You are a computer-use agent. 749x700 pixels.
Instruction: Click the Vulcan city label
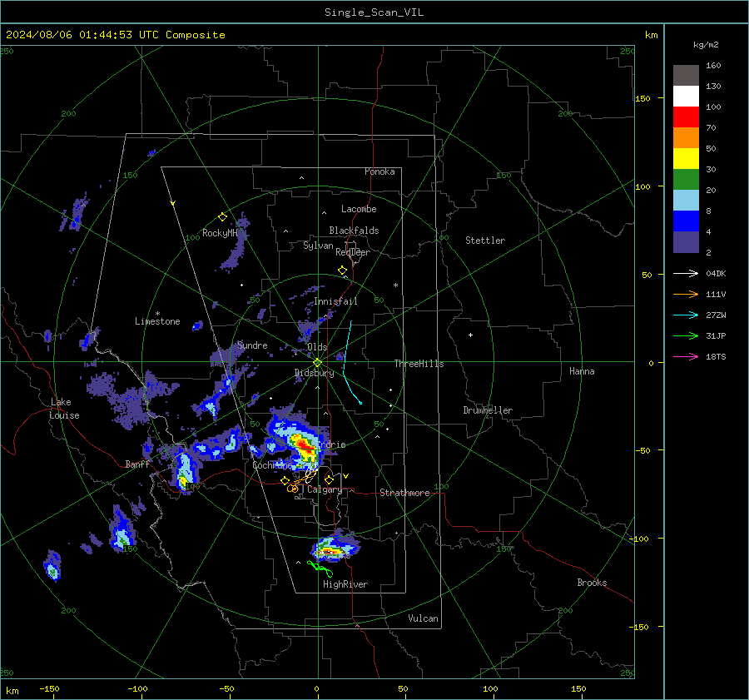[x=423, y=618]
